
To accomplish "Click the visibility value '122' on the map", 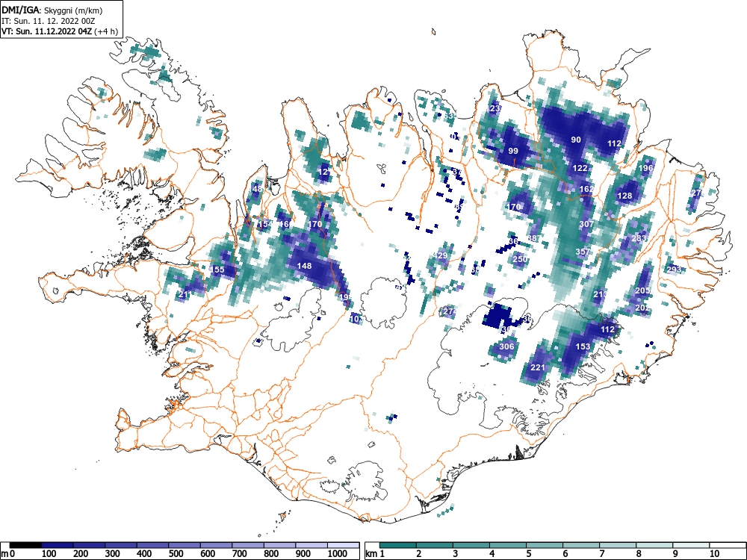I will (x=580, y=168).
